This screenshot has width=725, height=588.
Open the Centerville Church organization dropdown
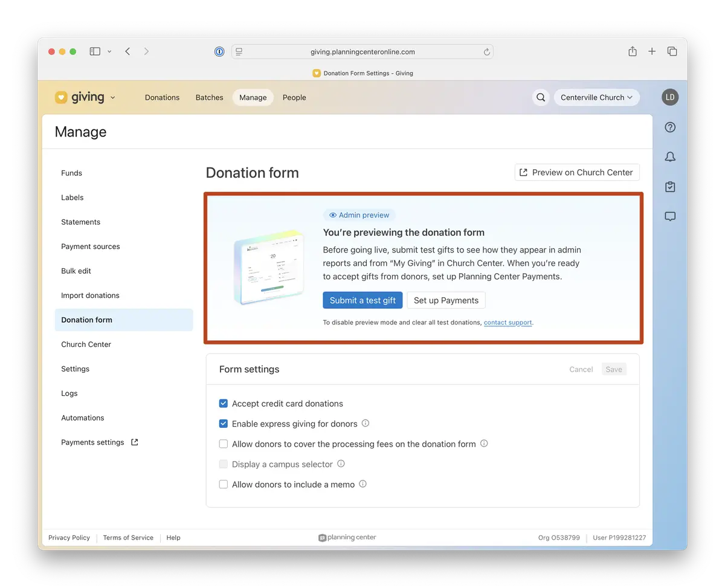tap(596, 97)
